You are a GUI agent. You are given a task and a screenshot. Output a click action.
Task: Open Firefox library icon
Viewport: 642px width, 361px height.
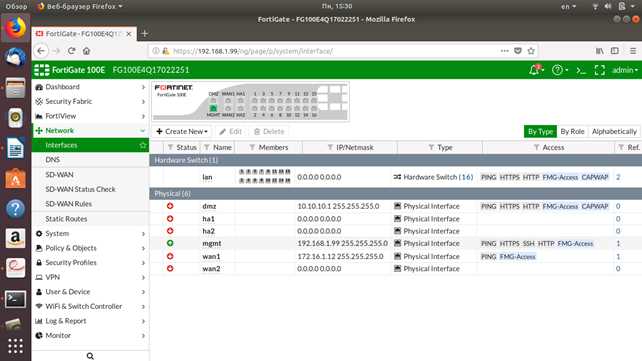(x=599, y=51)
